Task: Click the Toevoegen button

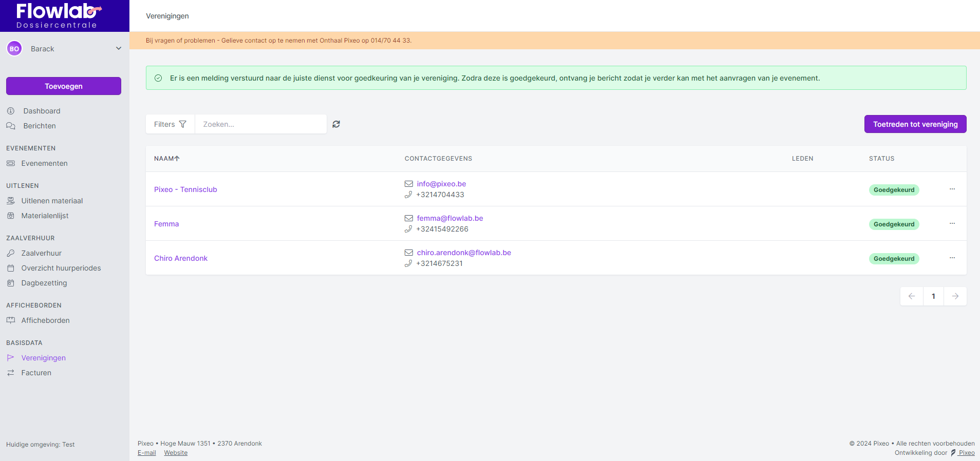Action: point(64,86)
